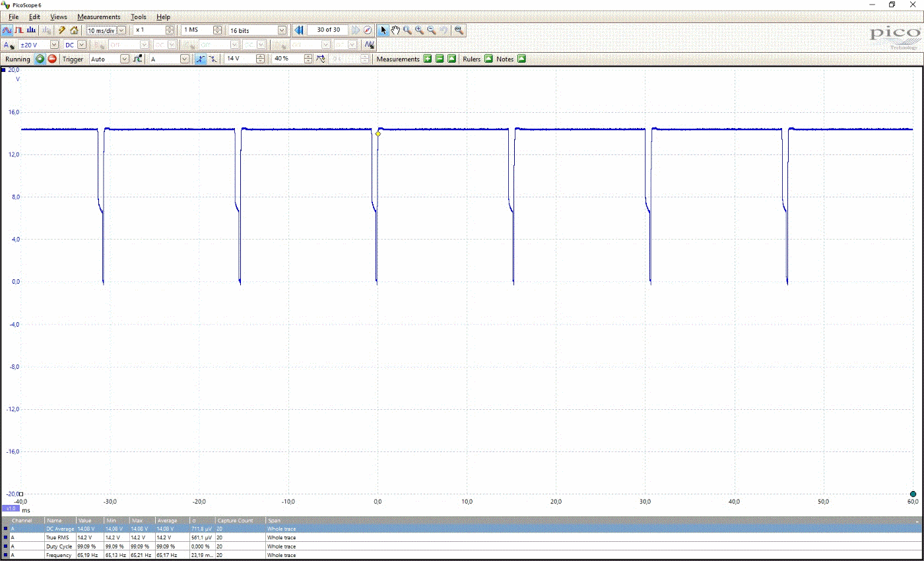Click the ruler handle at axis bottom left
Viewport: 924px width, 561px height.
coord(21,494)
